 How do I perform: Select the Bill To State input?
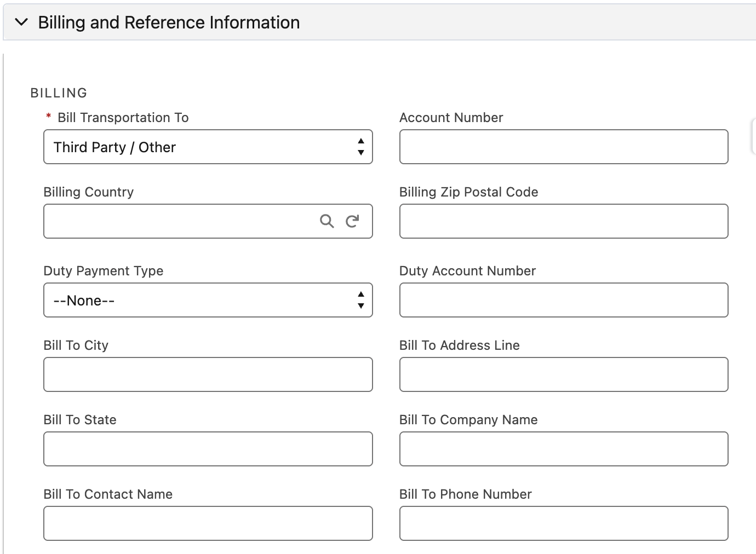(x=208, y=449)
